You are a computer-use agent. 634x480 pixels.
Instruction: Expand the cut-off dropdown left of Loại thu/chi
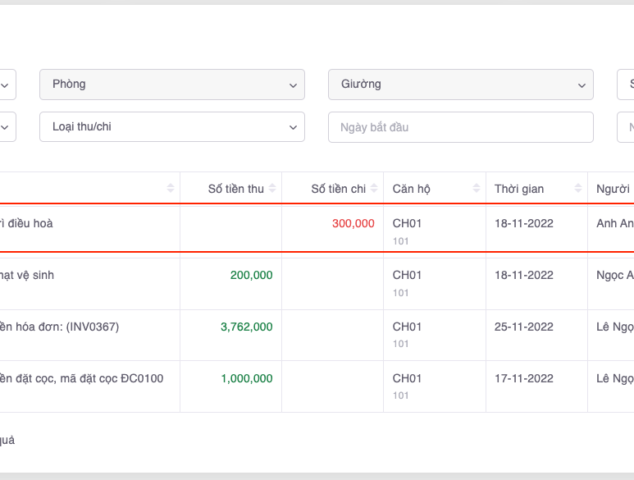pos(6,127)
